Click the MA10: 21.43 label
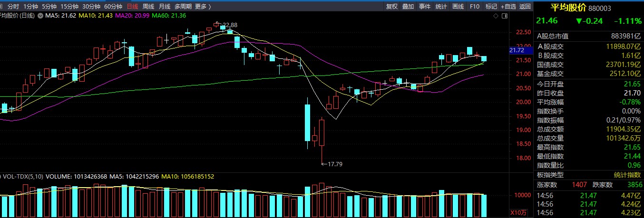The height and width of the screenshot is (218, 644). pos(95,16)
